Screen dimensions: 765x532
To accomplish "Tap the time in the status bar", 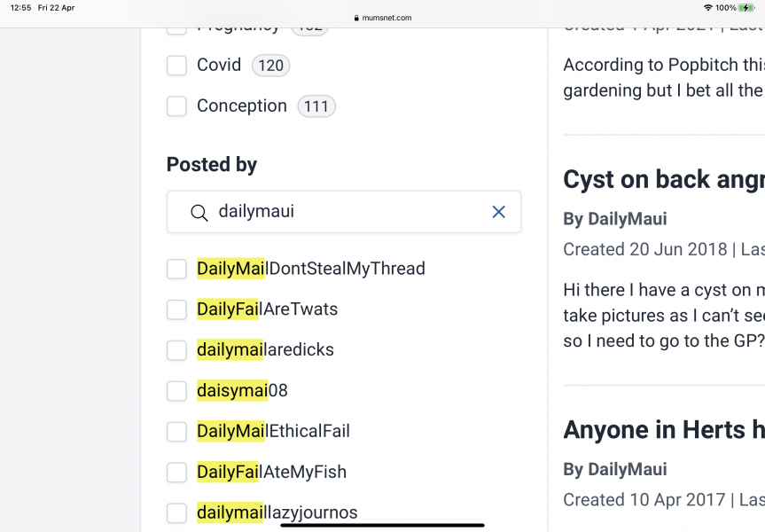I will pyautogui.click(x=20, y=7).
